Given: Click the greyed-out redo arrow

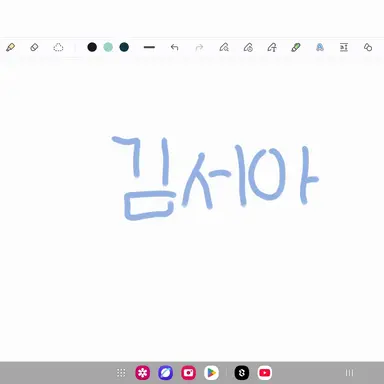Looking at the screenshot, I should tap(199, 47).
